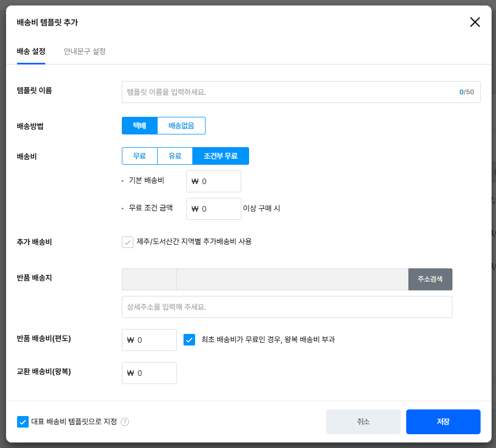This screenshot has width=496, height=448.
Task: Choose 무료 shipping fee option
Action: click(x=139, y=156)
